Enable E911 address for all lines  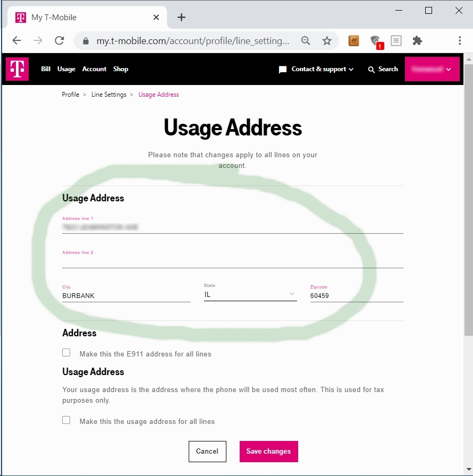(x=66, y=353)
